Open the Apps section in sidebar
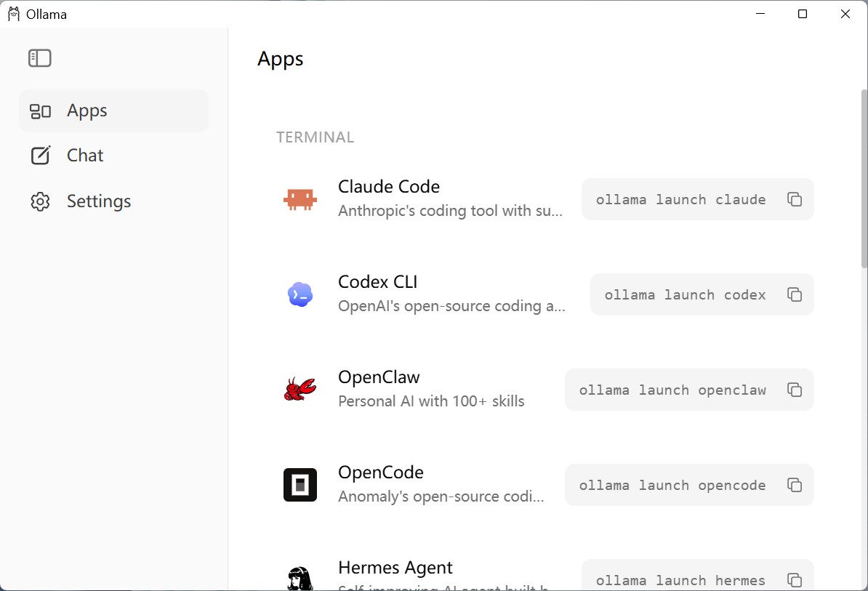868x591 pixels. click(x=113, y=110)
